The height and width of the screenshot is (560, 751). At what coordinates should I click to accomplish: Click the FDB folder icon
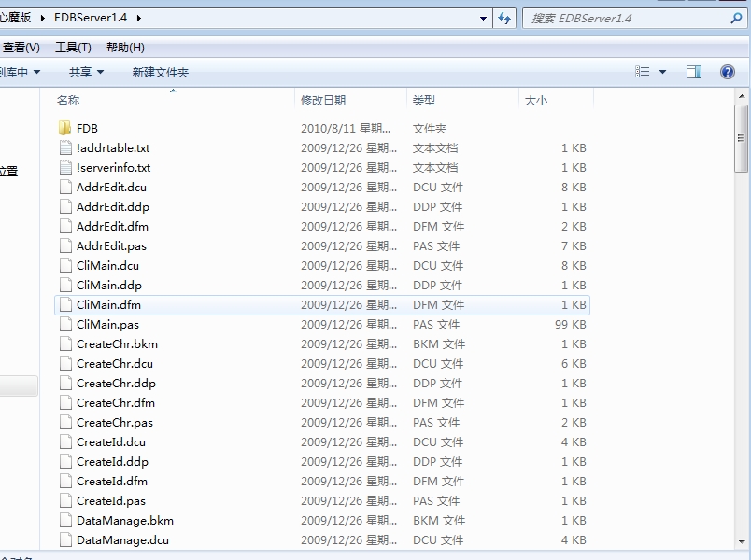pos(64,128)
